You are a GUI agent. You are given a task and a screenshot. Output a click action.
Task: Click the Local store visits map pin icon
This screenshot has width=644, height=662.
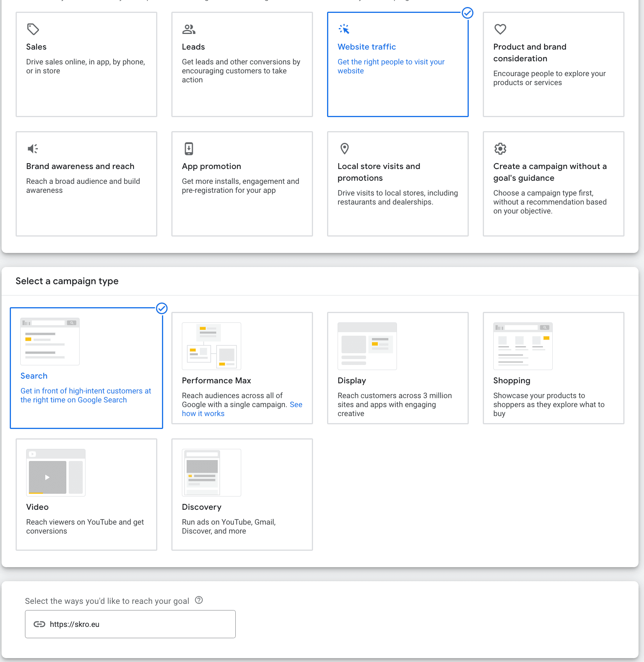coord(344,149)
